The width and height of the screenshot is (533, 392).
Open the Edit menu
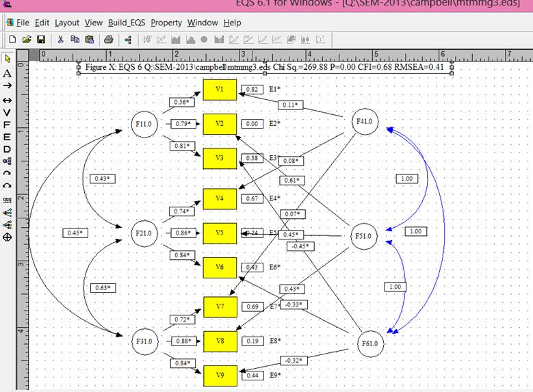tap(42, 23)
